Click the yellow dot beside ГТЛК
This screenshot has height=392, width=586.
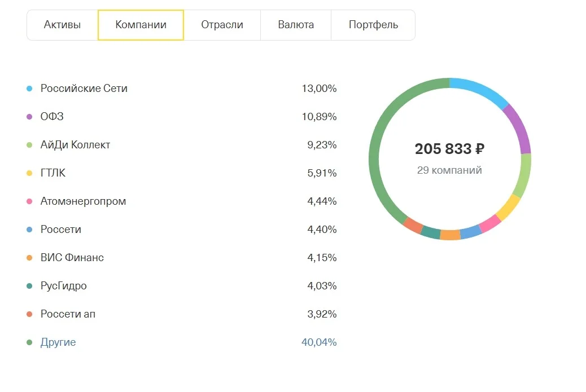(x=29, y=173)
